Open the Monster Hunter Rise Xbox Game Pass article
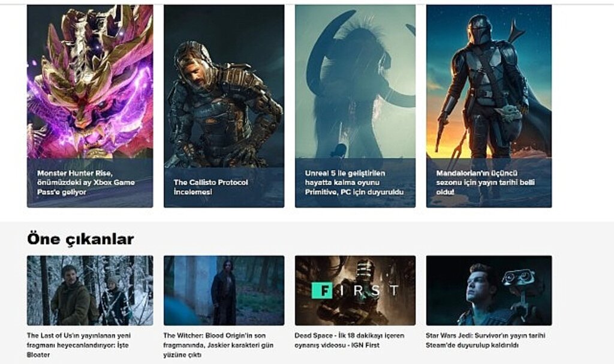The image size is (614, 364). [86, 181]
